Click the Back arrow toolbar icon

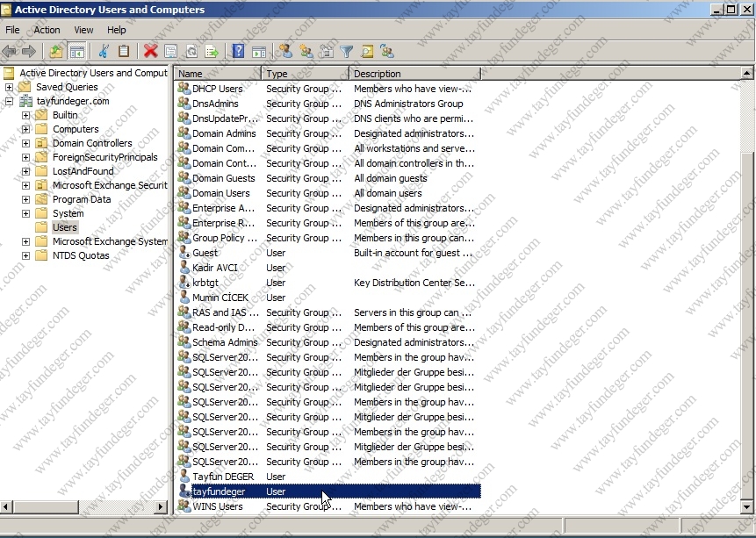[x=9, y=51]
